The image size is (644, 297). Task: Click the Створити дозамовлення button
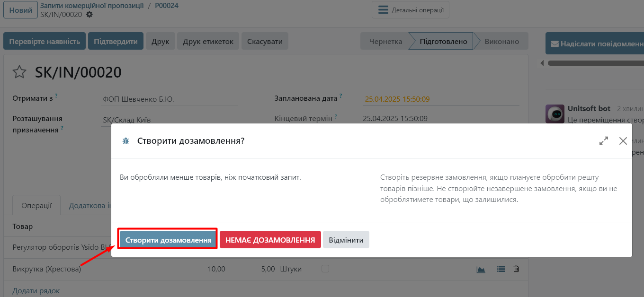coord(168,240)
